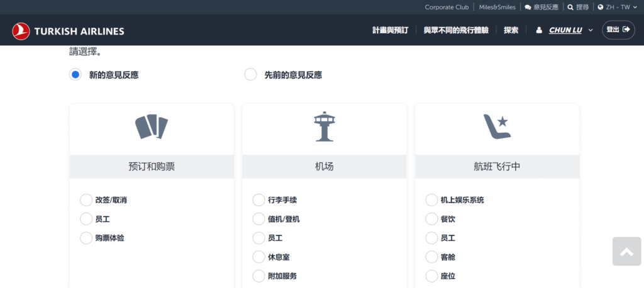The width and height of the screenshot is (644, 288).
Task: Click the scroll-to-top arrow button
Action: [627, 252]
